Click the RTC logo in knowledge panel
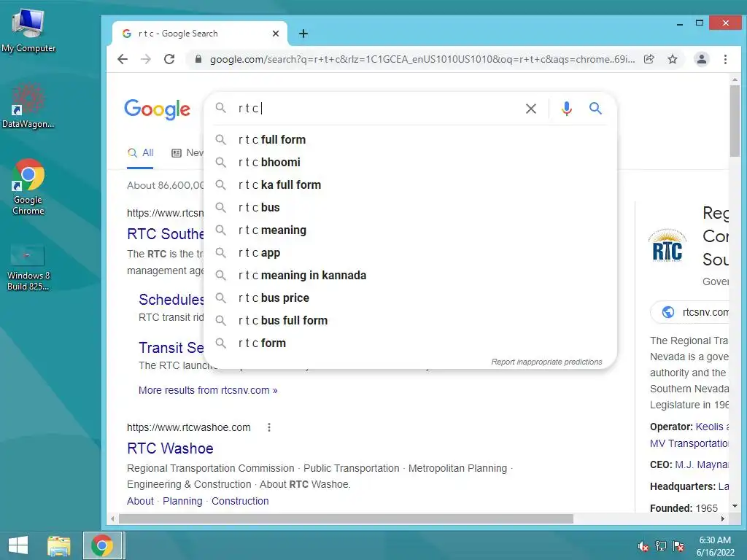Image resolution: width=747 pixels, height=560 pixels. coord(667,246)
